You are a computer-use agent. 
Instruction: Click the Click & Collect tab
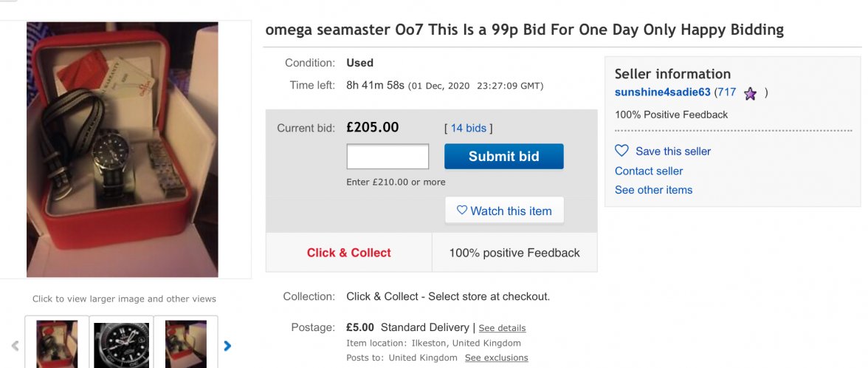coord(348,253)
